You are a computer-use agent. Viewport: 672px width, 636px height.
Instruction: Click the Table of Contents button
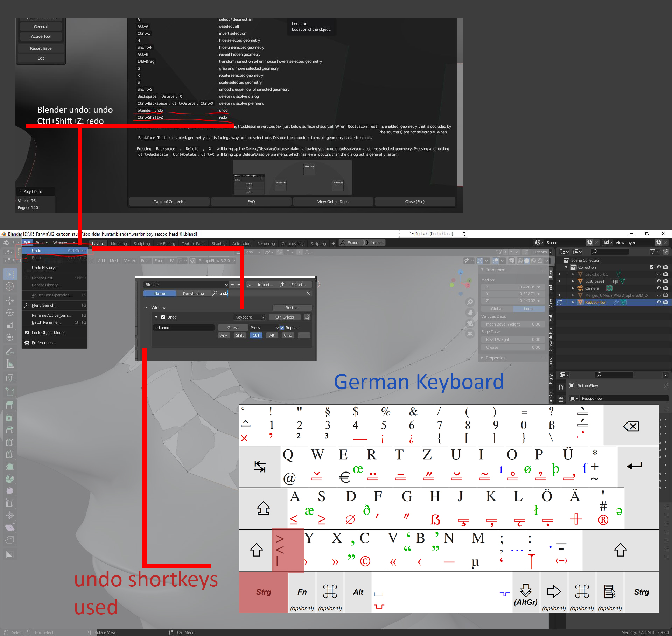(x=169, y=202)
